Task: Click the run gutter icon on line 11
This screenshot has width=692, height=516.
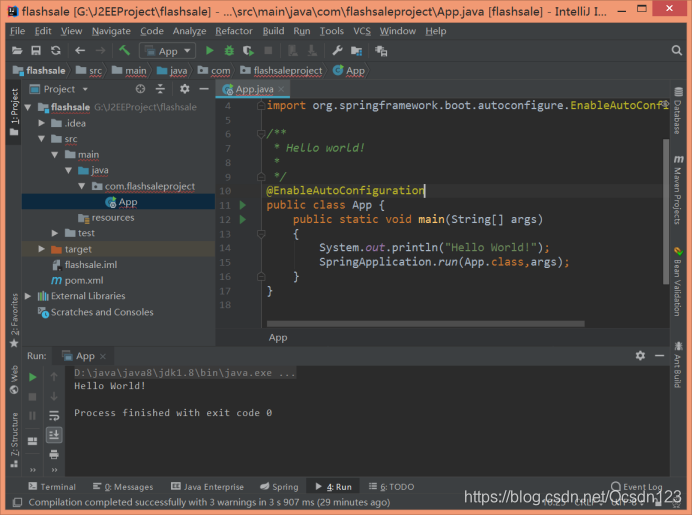Action: (x=243, y=205)
